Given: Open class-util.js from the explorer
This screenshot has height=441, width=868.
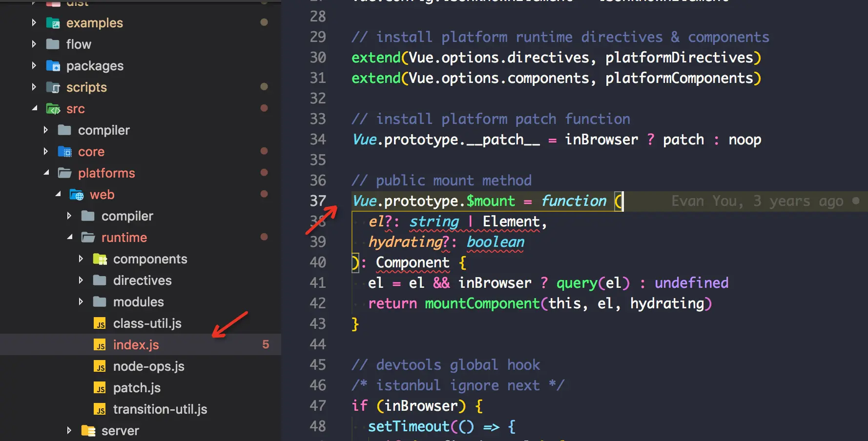Looking at the screenshot, I should pyautogui.click(x=147, y=323).
